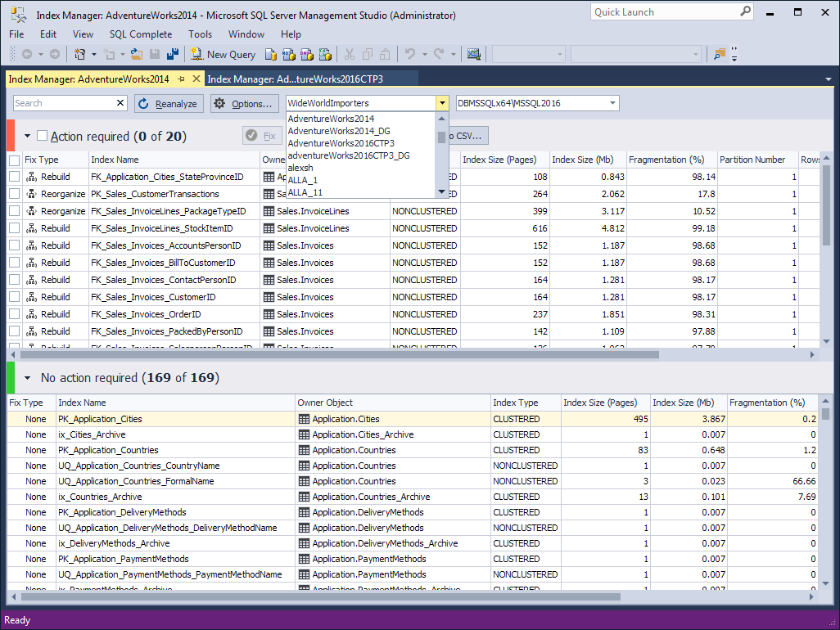Toggle the WideWorldImporters database dropdown arrow
840x630 pixels.
[x=442, y=103]
